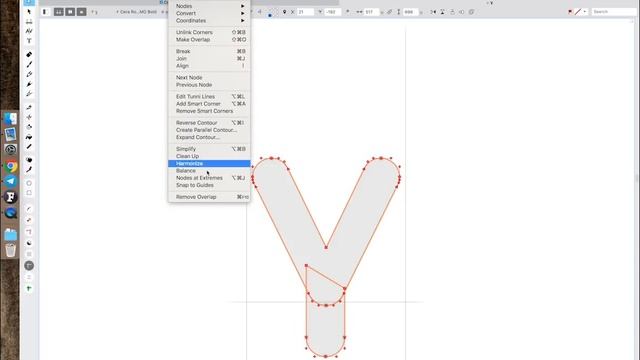Viewport: 640px width, 360px height.
Task: Choose Remove Overlap menu item
Action: tap(209, 197)
